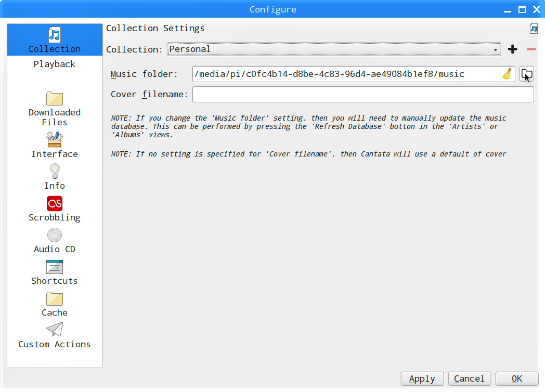Cancel the Configure dialog
This screenshot has width=545, height=392.
point(469,379)
